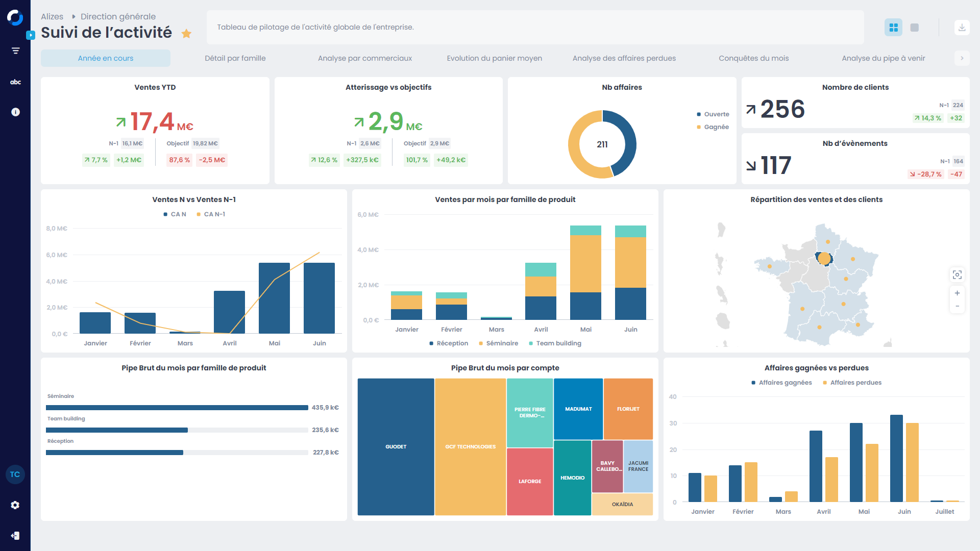Toggle the Gagnée series in Nb affaires legend

(x=713, y=127)
